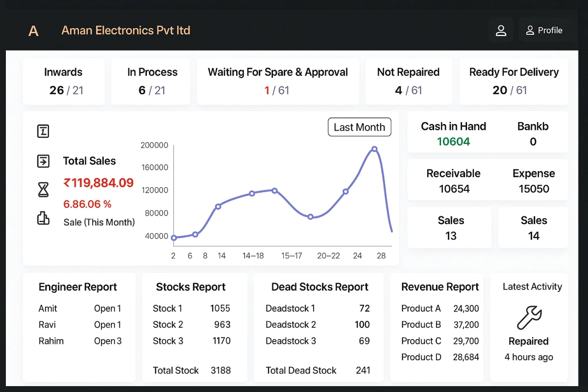Select the arrow-in-box icon beside Total Sales

43,161
